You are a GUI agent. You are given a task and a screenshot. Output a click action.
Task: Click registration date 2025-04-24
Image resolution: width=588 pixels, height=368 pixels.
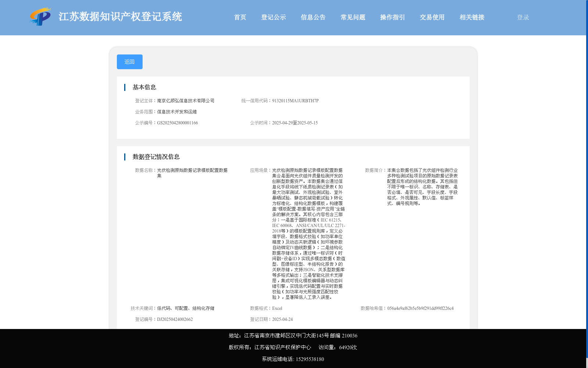(282, 319)
